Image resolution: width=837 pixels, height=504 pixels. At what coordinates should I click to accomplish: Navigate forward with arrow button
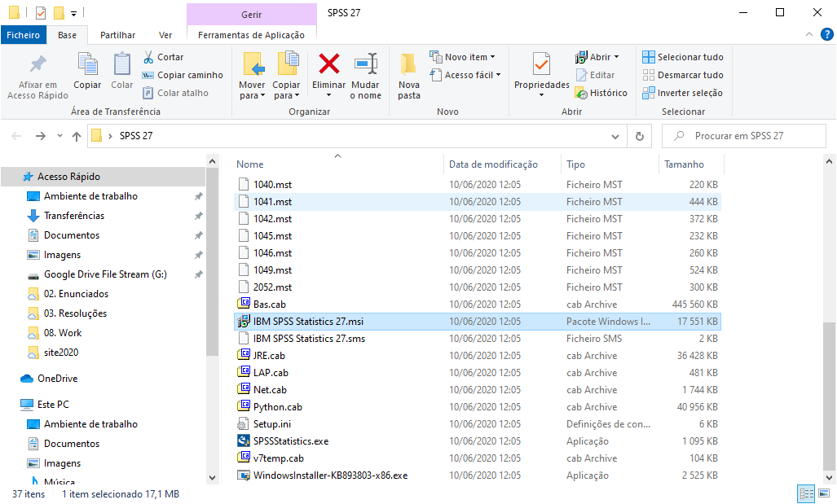(x=41, y=136)
